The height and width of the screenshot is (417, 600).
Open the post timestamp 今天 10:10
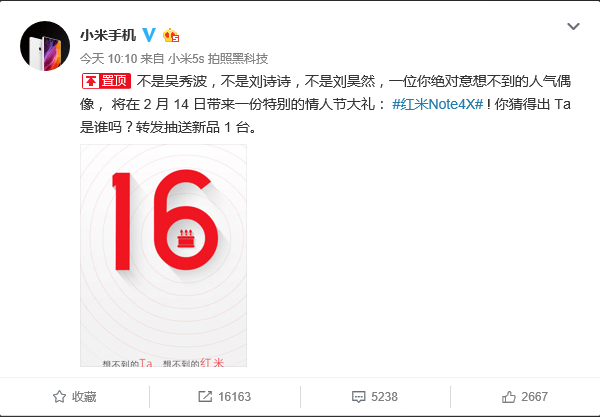(x=108, y=59)
